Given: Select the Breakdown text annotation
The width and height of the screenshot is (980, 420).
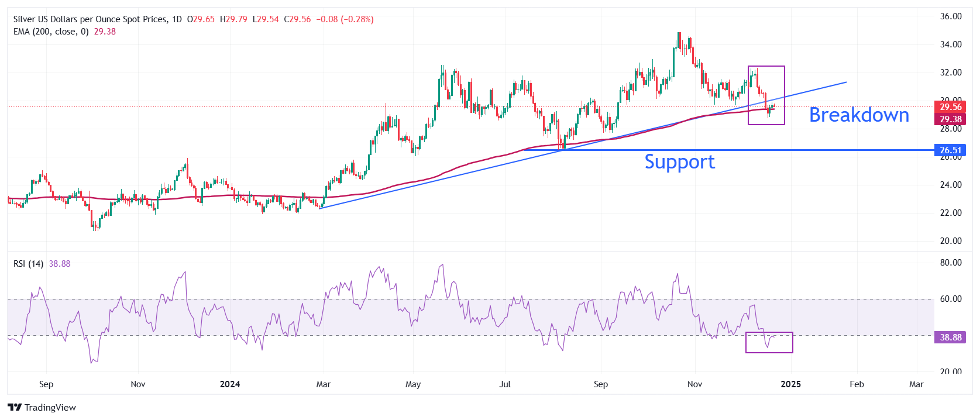Looking at the screenshot, I should (859, 115).
